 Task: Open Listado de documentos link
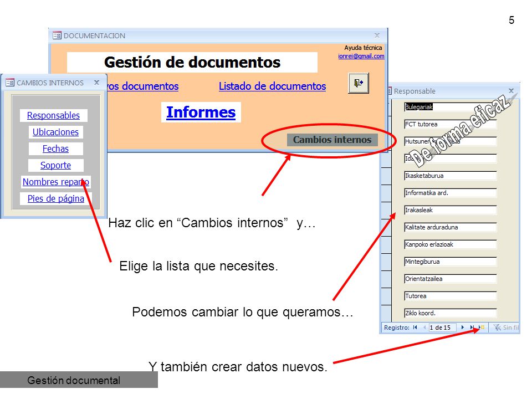click(273, 86)
